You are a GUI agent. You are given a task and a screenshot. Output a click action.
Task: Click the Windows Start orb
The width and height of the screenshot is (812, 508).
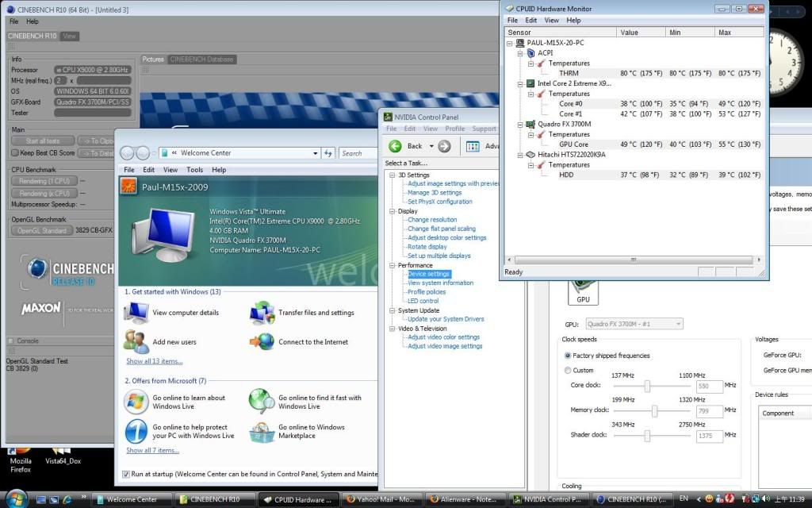point(15,498)
